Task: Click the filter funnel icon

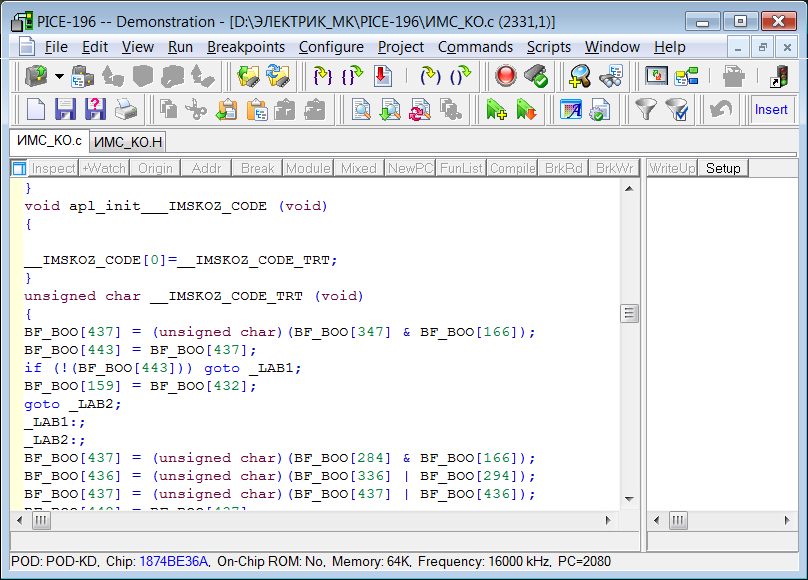Action: tap(647, 109)
